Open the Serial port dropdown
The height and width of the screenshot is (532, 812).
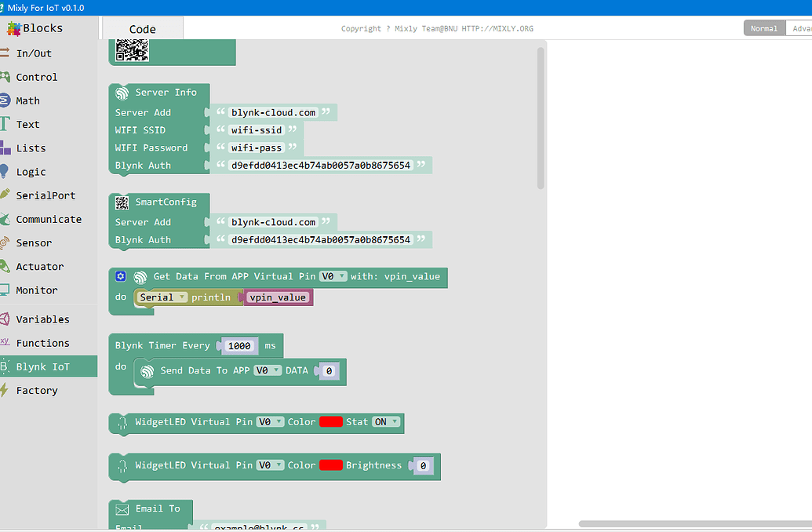coord(161,297)
